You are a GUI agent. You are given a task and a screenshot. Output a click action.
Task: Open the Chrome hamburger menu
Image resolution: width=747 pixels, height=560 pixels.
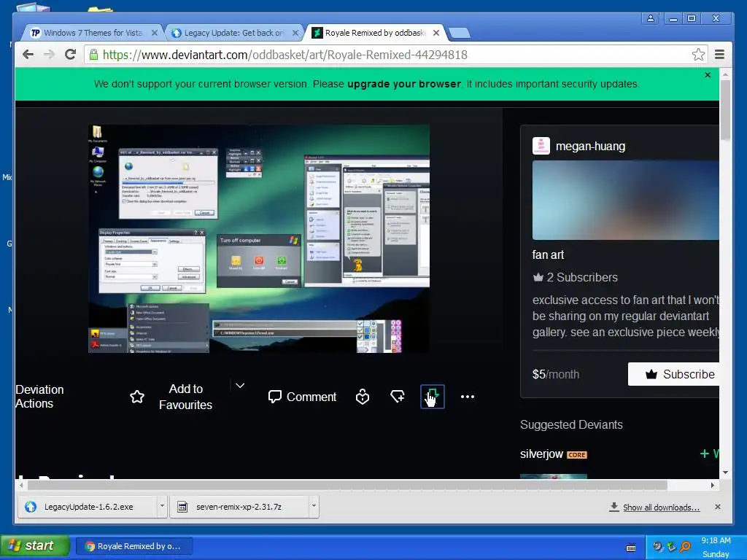(719, 54)
